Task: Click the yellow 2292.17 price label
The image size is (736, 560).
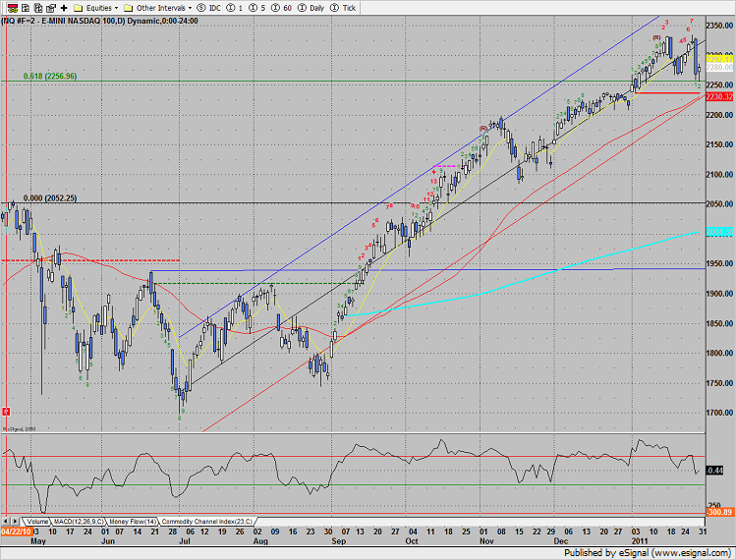Action: click(x=719, y=59)
